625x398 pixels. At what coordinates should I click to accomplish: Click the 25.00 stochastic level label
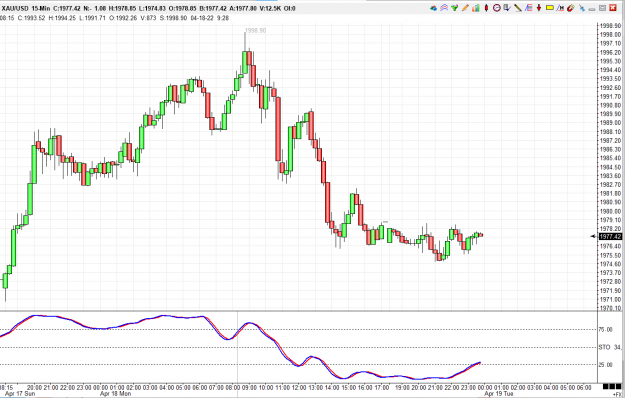pyautogui.click(x=605, y=365)
